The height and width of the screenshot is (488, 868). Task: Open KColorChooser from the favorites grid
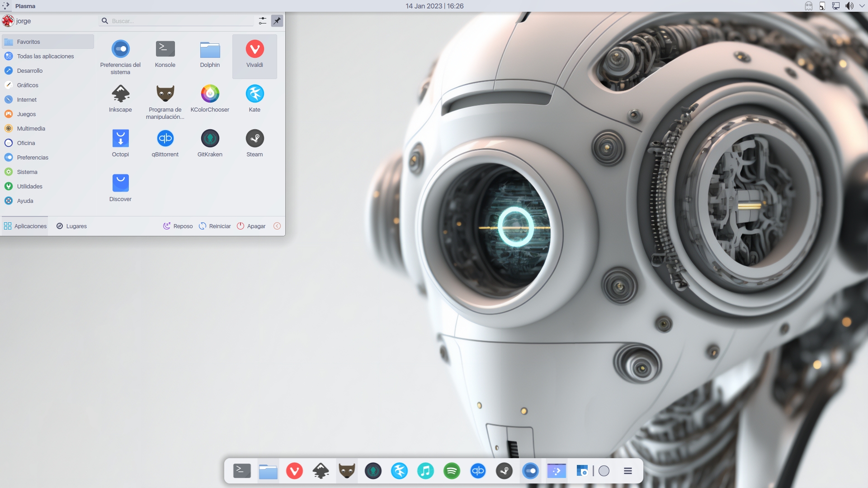pos(210,98)
